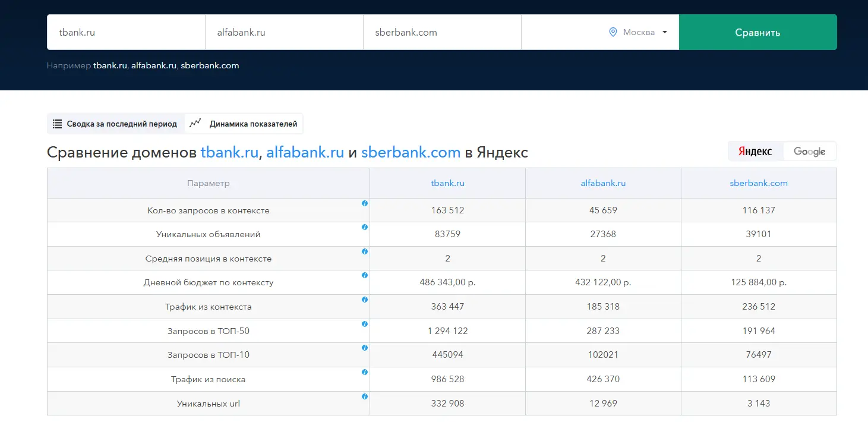Select value 45 659 in alfabank.ru column
The height and width of the screenshot is (422, 868).
point(603,210)
